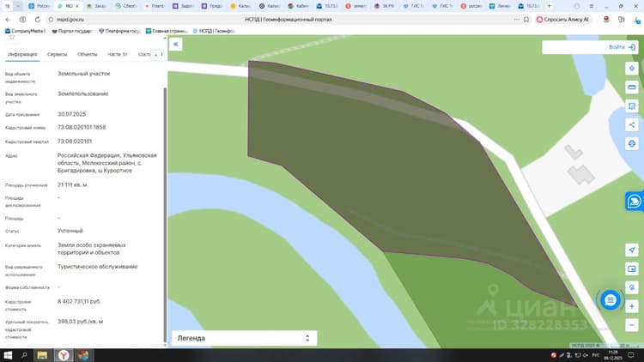Select cadastral cost 8 402 731,11 руб.

pyautogui.click(x=79, y=301)
